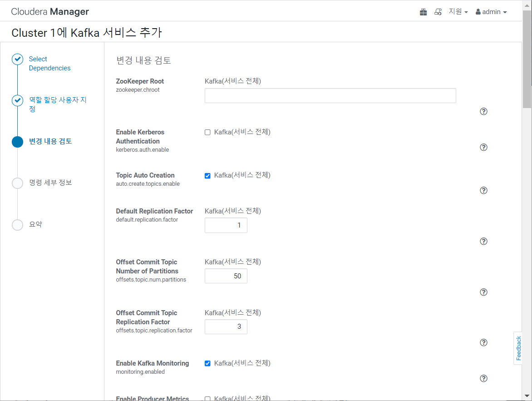532x401 pixels.
Task: Toggle Enable Producer Metrics checkbox
Action: [x=207, y=399]
